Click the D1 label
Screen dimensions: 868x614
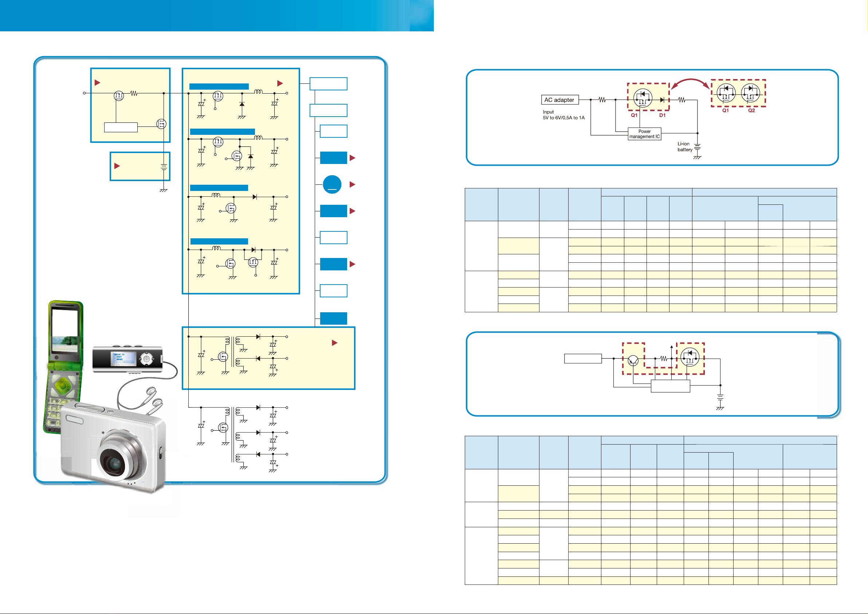click(x=662, y=115)
